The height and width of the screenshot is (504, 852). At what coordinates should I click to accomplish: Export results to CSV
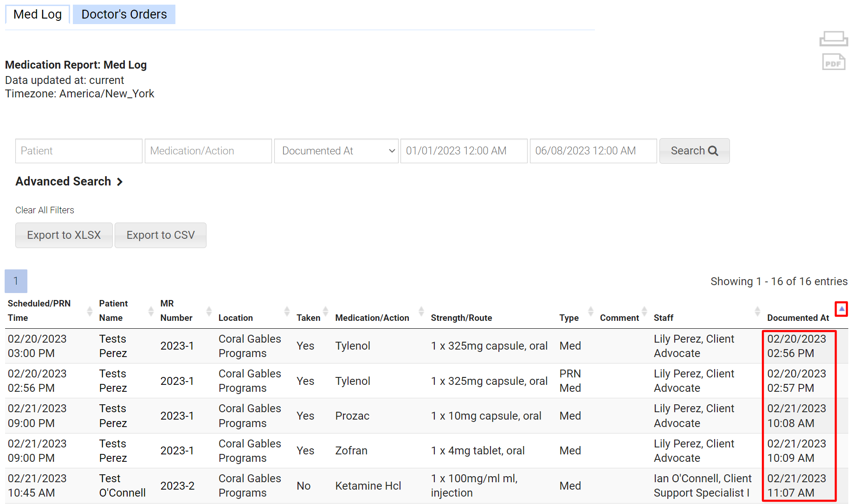(x=161, y=235)
